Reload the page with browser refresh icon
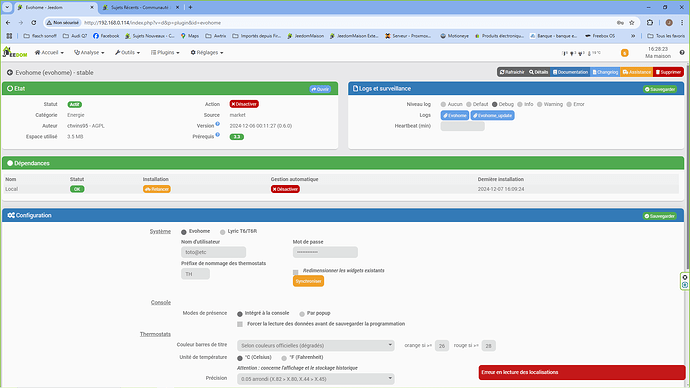The width and height of the screenshot is (690, 388). [33, 22]
